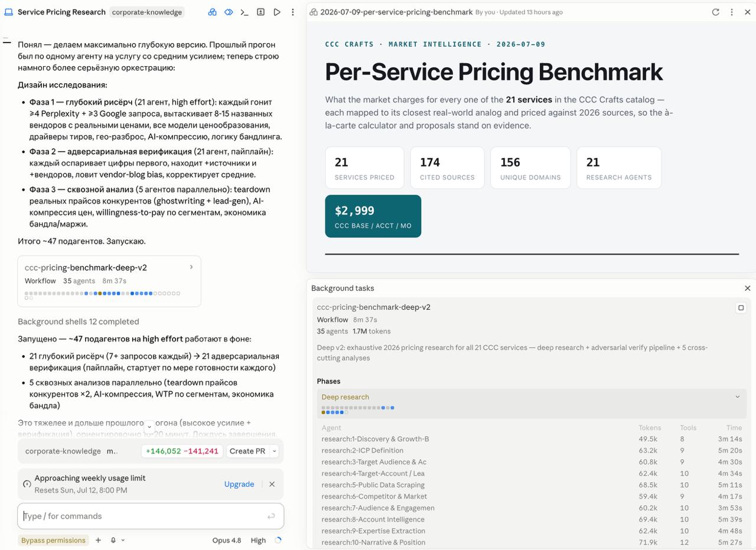Click the ccc-pricing-benchmark-deep-v2 title in Background tasks
Image resolution: width=756 pixels, height=550 pixels.
(374, 307)
